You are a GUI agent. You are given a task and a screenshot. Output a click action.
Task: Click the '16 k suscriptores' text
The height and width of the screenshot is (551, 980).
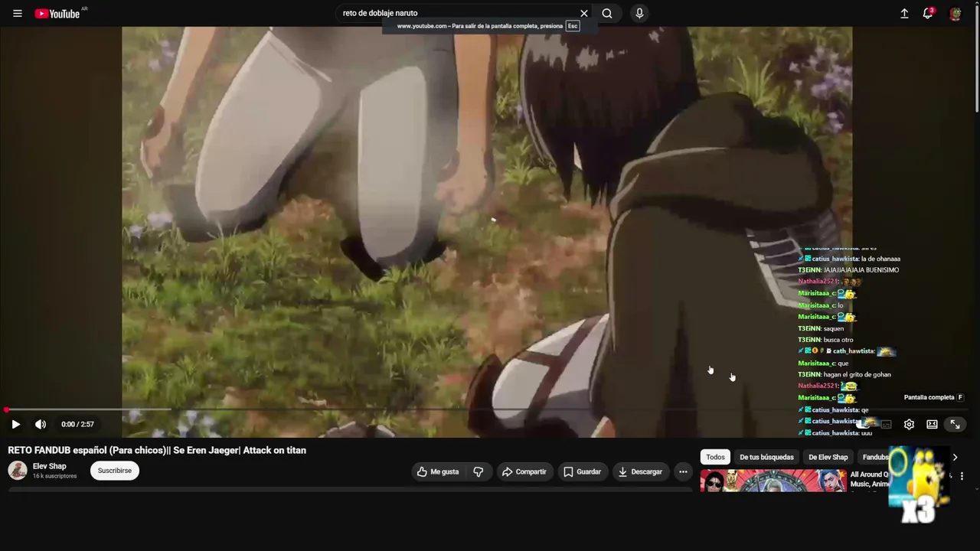(54, 476)
